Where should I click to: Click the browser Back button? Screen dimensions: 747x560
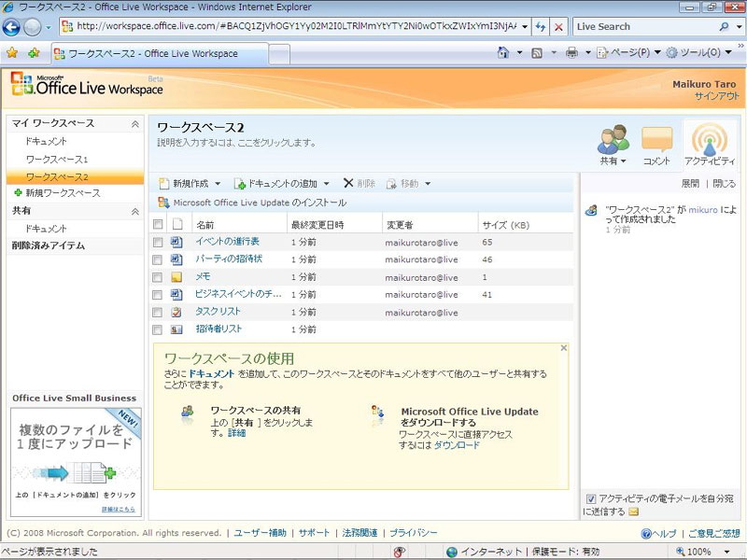[x=11, y=27]
